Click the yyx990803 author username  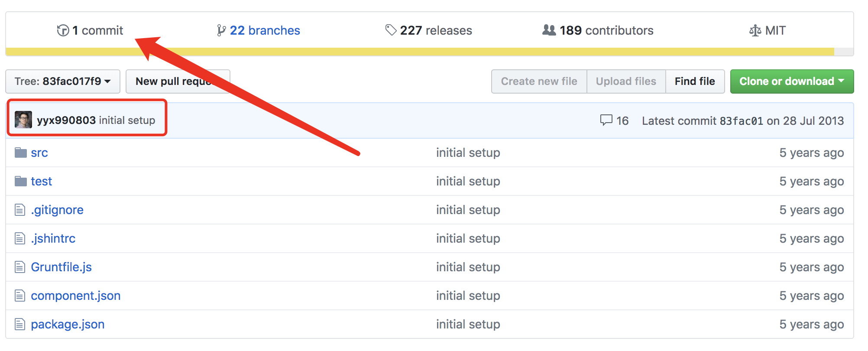pos(66,120)
